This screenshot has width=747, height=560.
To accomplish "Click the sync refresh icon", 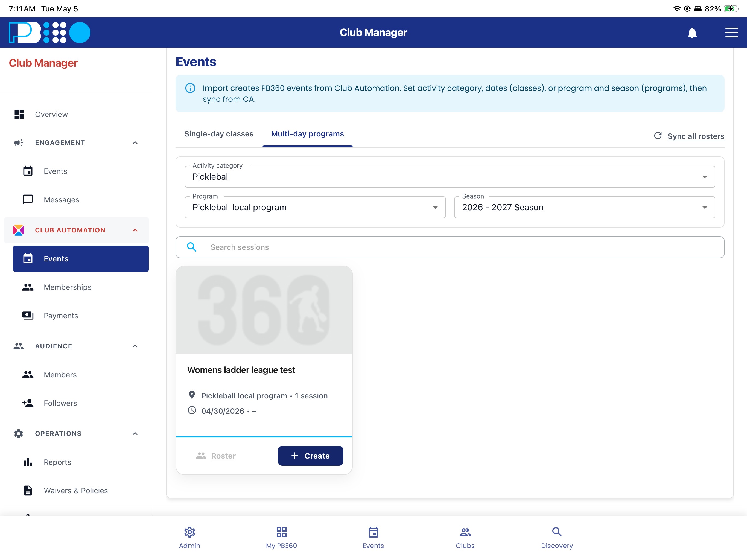I will (x=658, y=136).
